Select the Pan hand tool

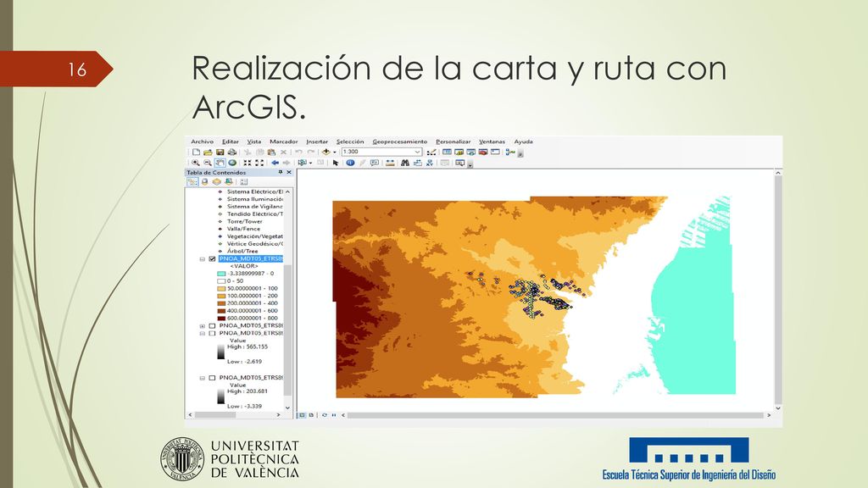(x=220, y=163)
